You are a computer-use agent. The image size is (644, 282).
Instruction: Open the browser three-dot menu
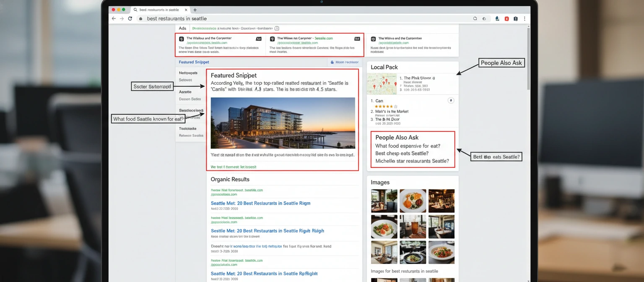tap(525, 18)
